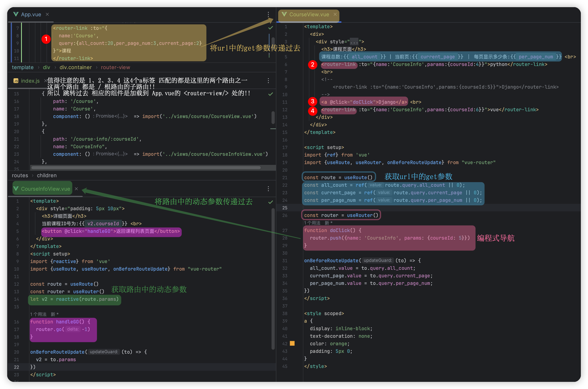
Task: Click the orange color swatch in the gutter
Action: coord(292,343)
